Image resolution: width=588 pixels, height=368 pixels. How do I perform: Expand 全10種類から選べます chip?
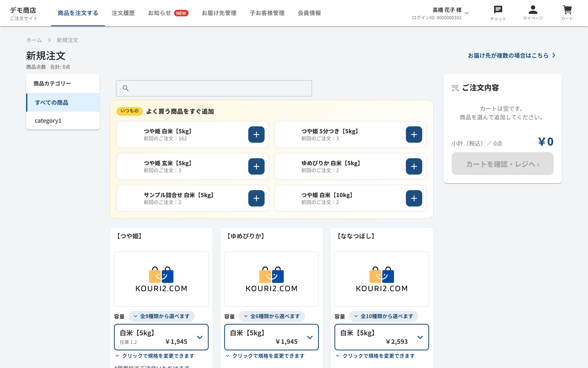383,316
